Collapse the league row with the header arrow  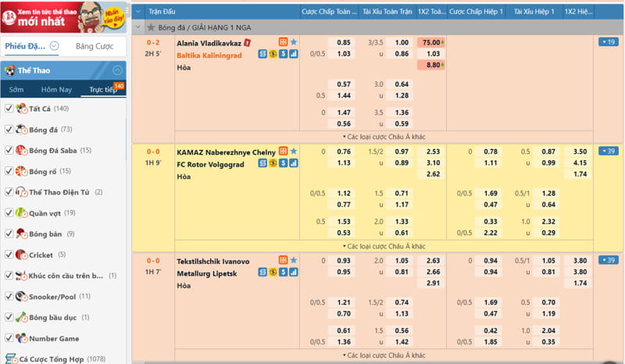pos(138,27)
